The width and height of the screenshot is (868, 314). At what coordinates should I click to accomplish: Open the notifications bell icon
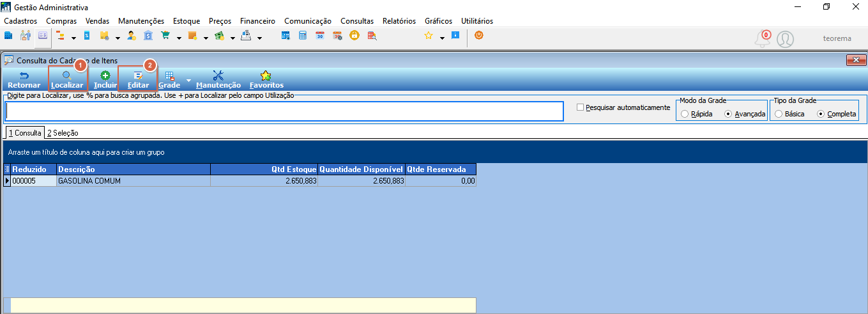(763, 39)
